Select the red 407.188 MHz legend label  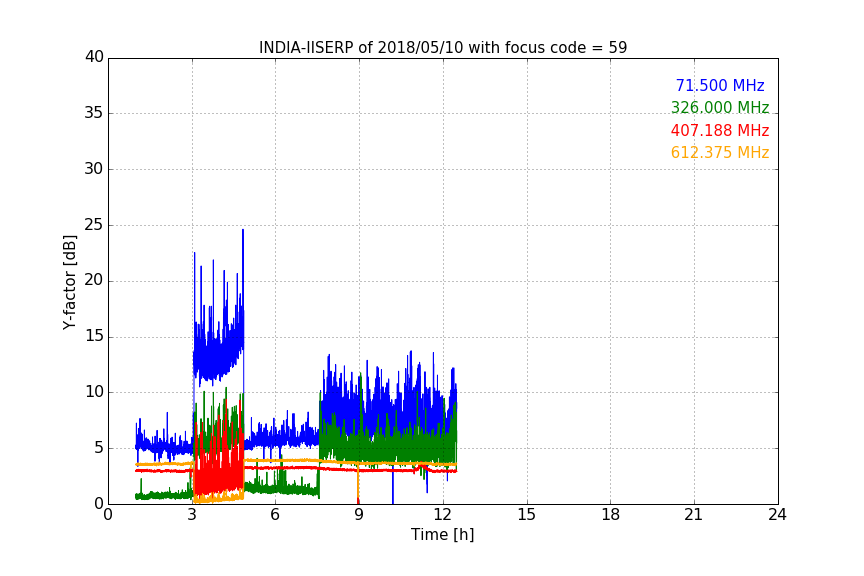coord(720,131)
